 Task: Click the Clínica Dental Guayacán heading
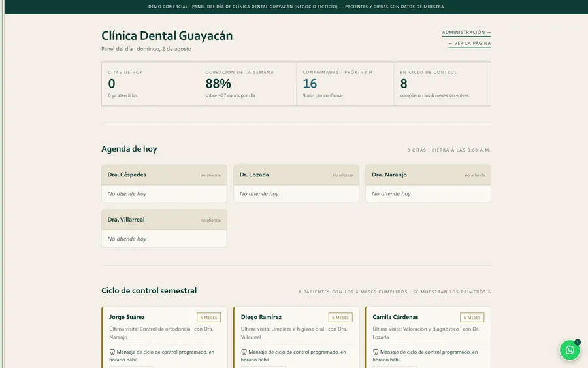tap(167, 36)
